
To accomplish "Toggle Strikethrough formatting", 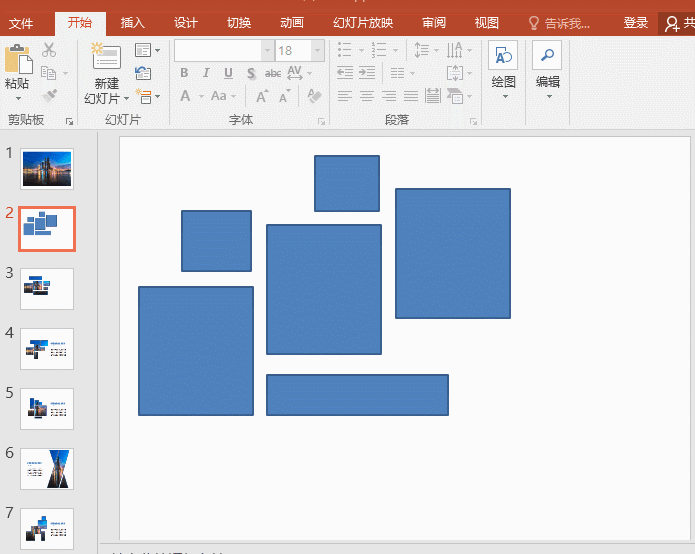I will tap(273, 73).
